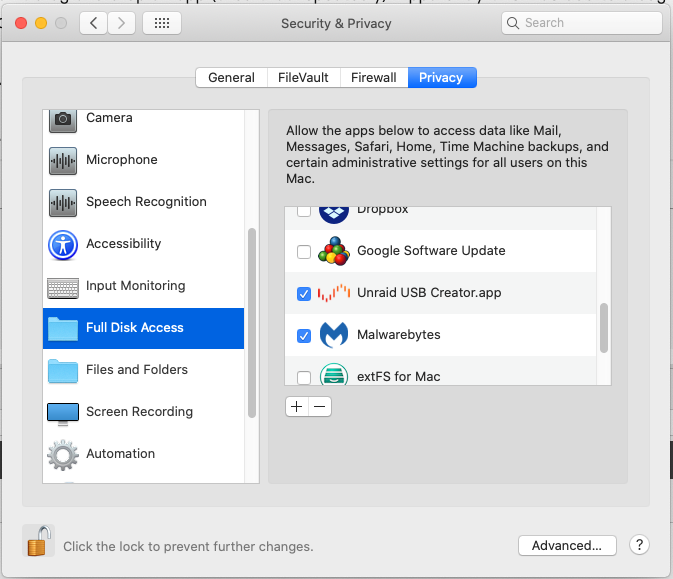
Task: Select Full Disk Access label
Action: [135, 328]
